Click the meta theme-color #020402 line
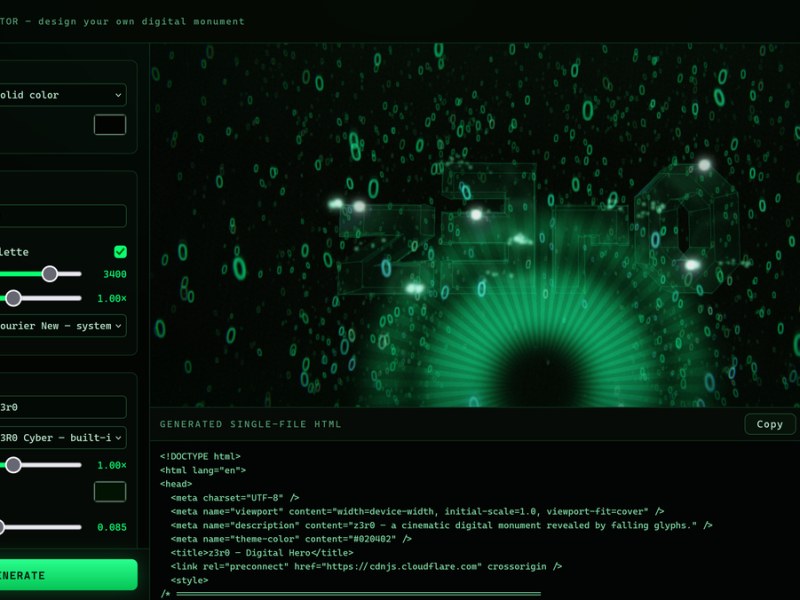 point(291,539)
